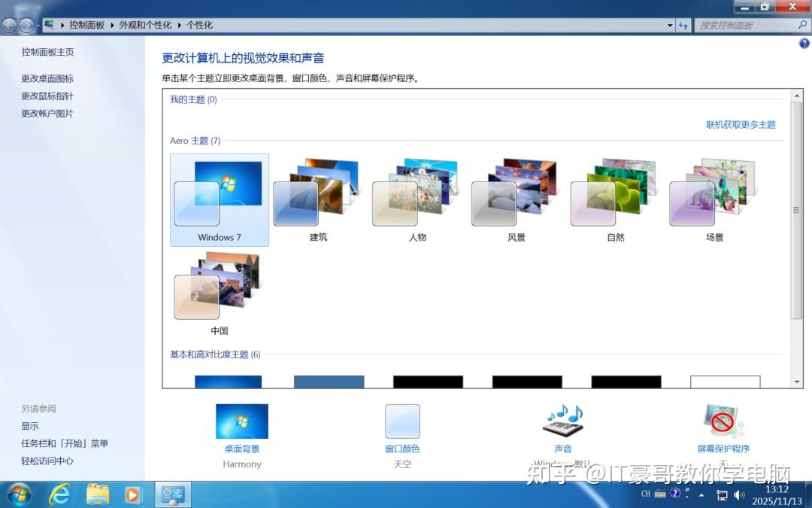Image resolution: width=812 pixels, height=508 pixels.
Task: Click the search magnifier in the search box
Action: (x=803, y=24)
